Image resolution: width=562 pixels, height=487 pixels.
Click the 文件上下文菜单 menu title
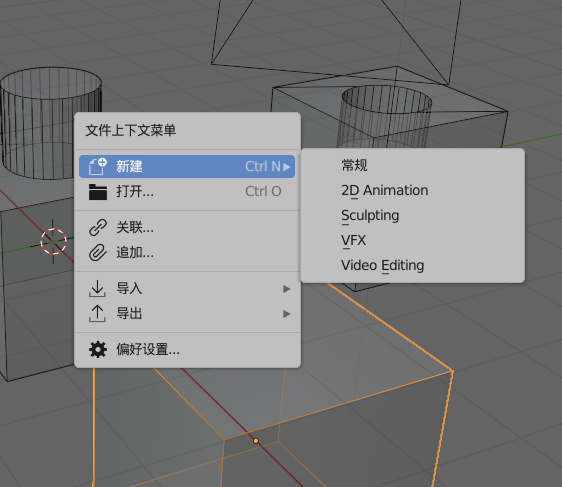click(130, 130)
